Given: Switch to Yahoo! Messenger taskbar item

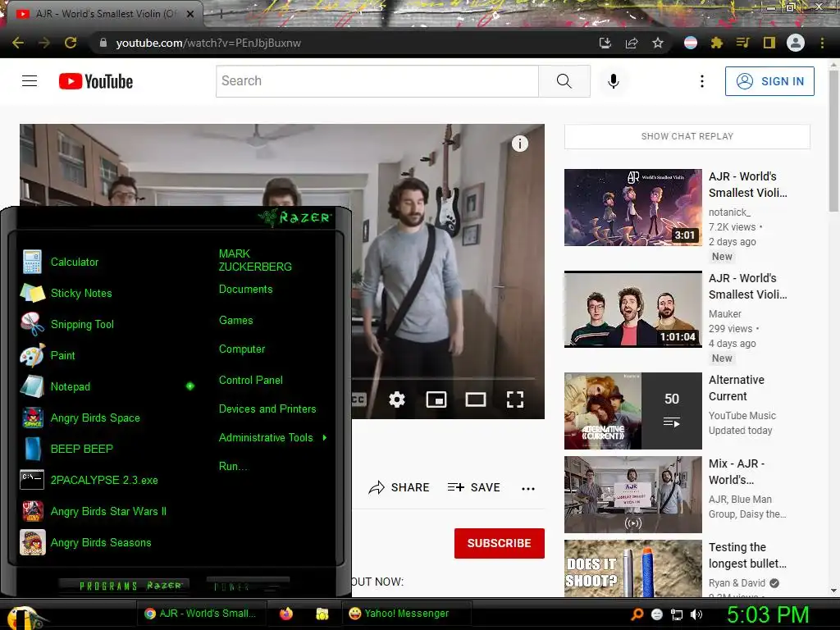Looking at the screenshot, I should coord(406,614).
